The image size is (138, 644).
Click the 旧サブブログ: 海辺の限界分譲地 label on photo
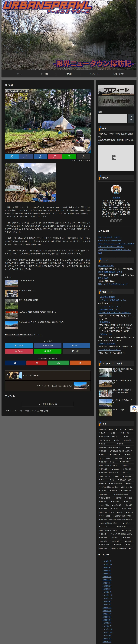click(x=17, y=91)
